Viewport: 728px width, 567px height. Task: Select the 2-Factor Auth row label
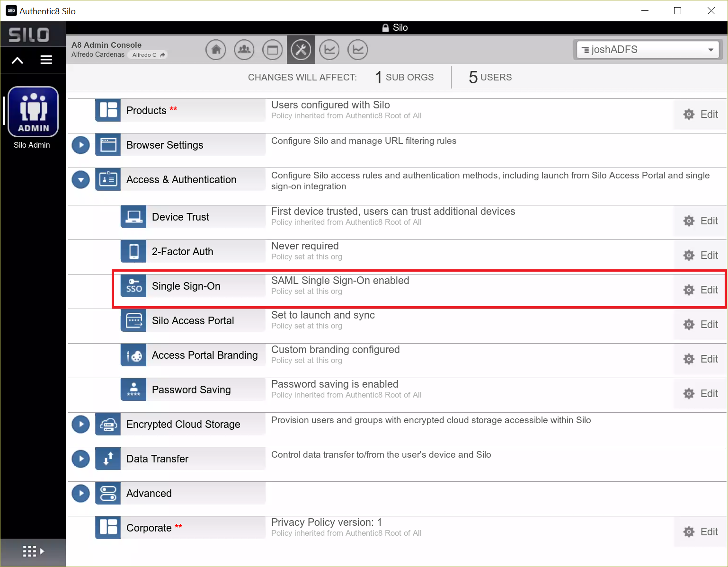click(x=182, y=252)
